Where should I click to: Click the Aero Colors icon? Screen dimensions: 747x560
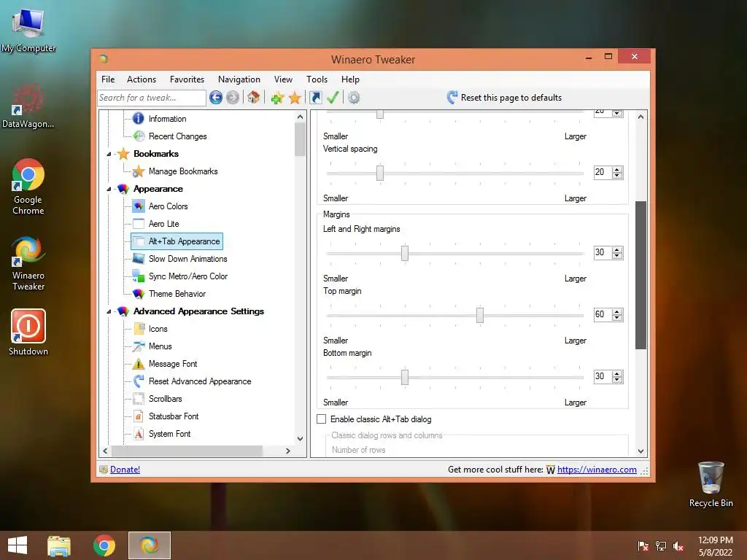[x=138, y=206]
